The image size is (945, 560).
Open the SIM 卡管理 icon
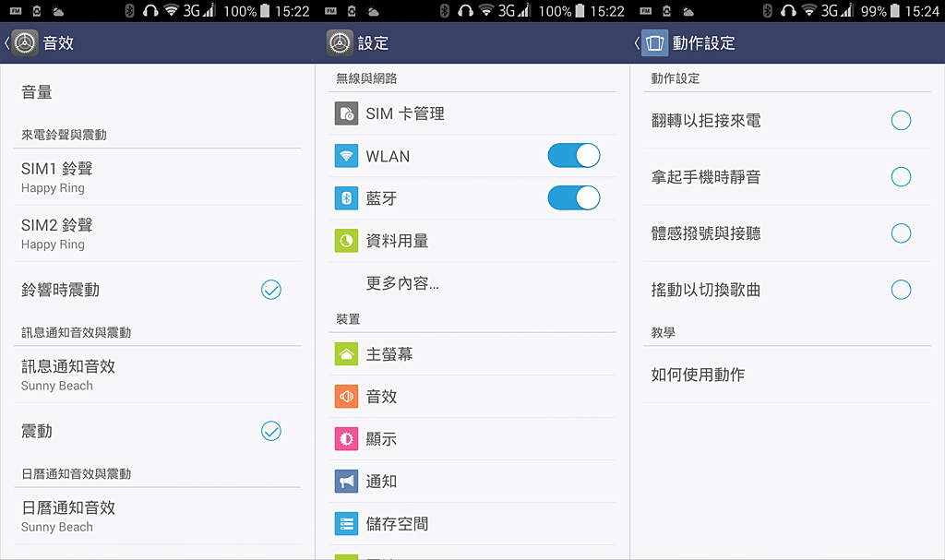(x=346, y=113)
